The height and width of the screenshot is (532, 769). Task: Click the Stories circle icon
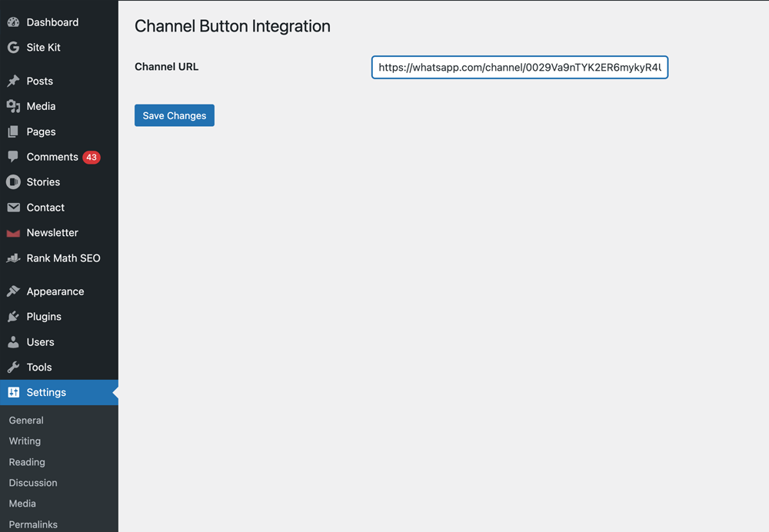click(x=13, y=182)
